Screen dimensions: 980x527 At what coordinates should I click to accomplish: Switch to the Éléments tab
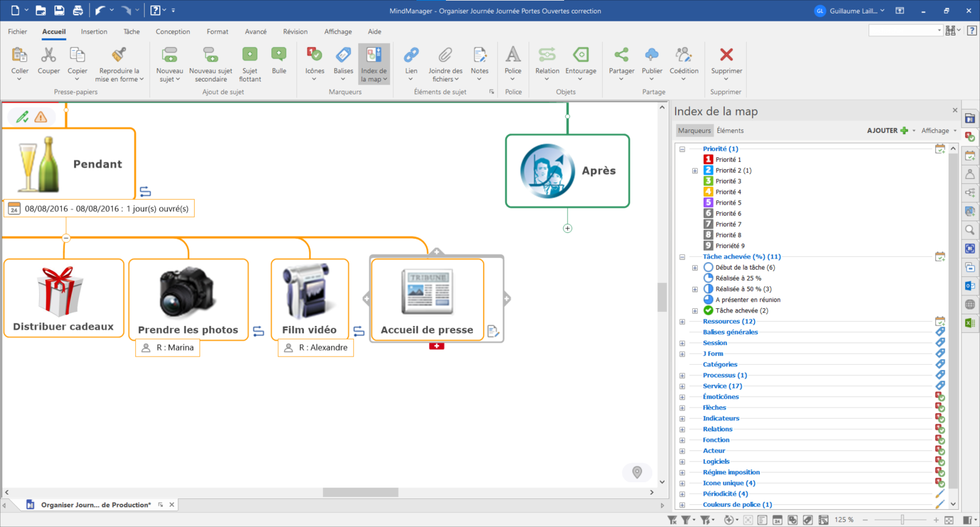[730, 131]
